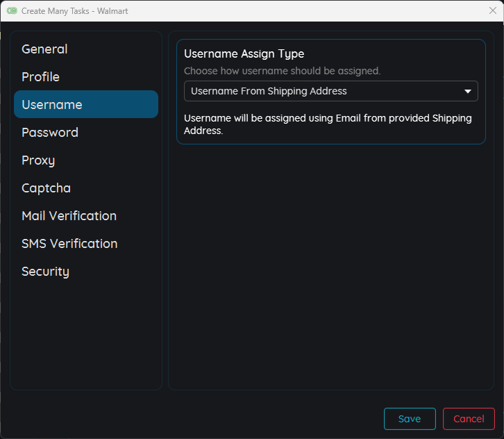Click the dropdown arrow beside Username From Shipping Address
504x439 pixels.
pos(468,91)
